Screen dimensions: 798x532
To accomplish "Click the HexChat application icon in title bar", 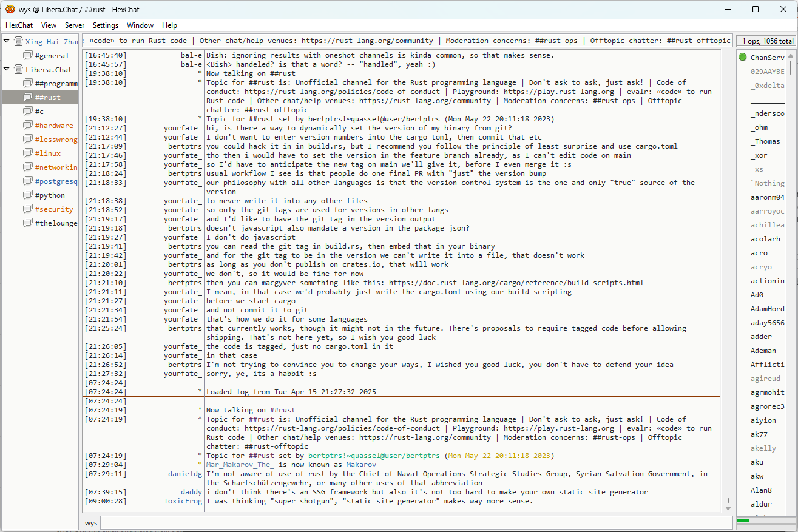I will (10, 9).
